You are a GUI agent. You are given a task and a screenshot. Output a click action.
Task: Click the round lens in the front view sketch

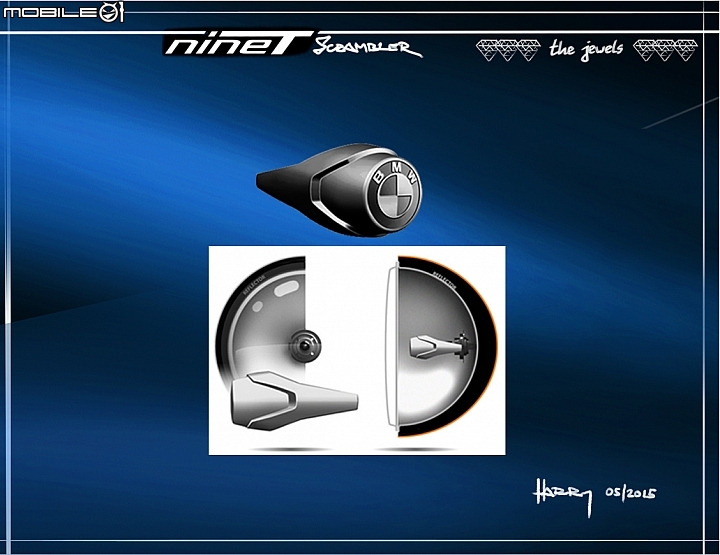click(x=305, y=345)
